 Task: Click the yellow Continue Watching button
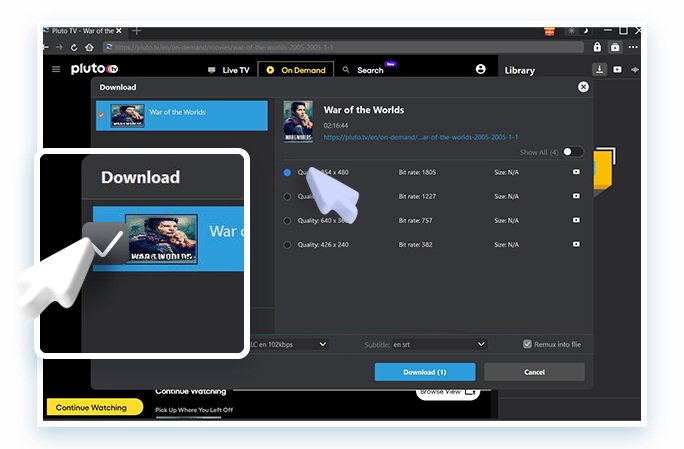(95, 407)
